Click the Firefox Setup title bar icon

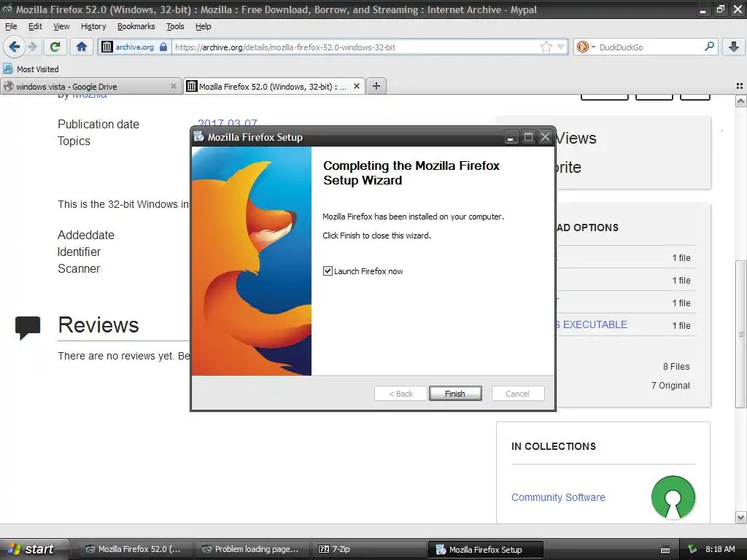click(198, 137)
